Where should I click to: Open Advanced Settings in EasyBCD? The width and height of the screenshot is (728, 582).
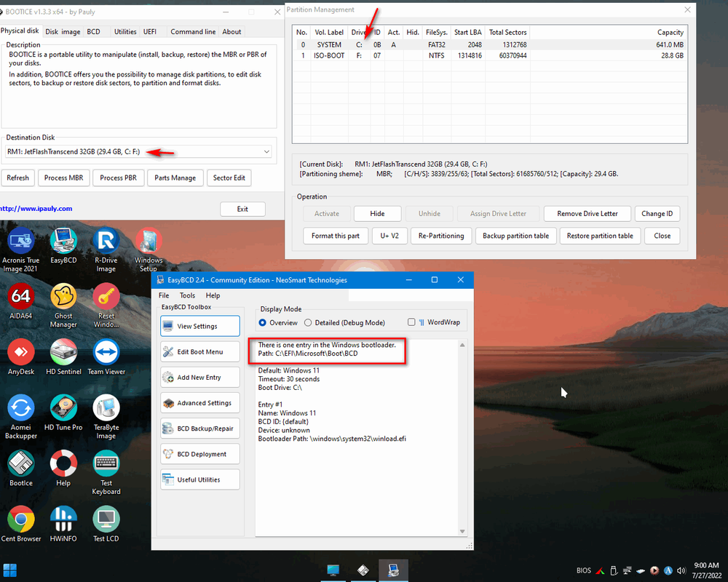click(200, 403)
